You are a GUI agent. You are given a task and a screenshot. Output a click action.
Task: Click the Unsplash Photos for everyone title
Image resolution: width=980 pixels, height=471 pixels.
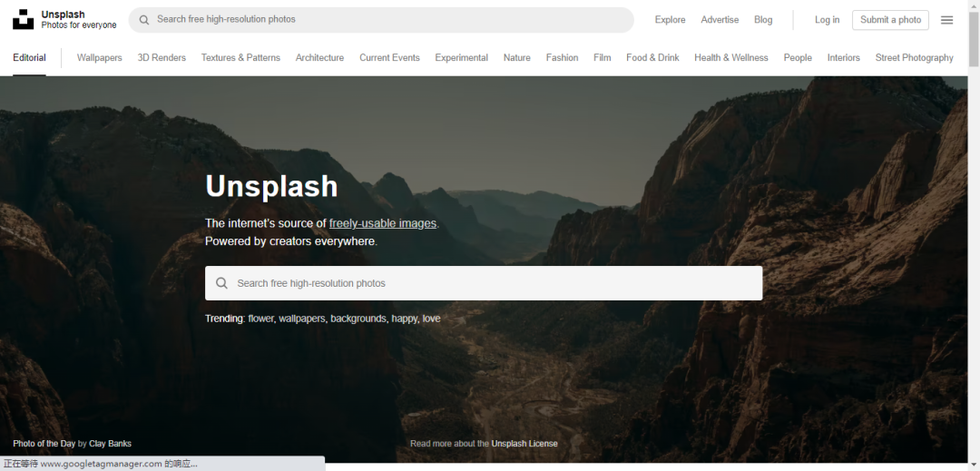point(79,19)
